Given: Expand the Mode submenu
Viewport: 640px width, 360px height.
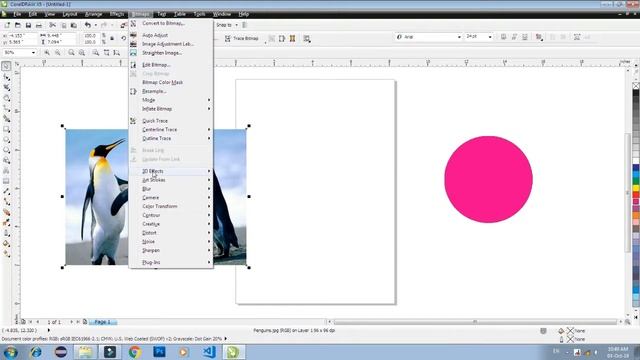Looking at the screenshot, I should (x=171, y=100).
